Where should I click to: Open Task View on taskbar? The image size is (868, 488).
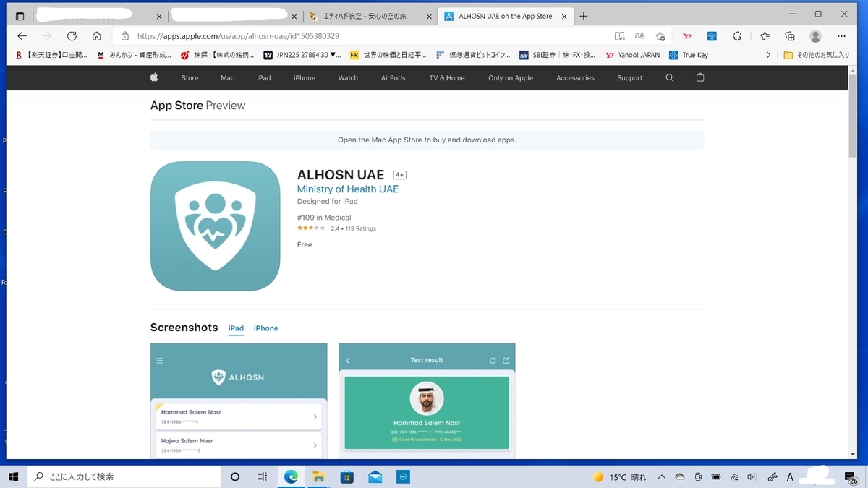pyautogui.click(x=262, y=476)
